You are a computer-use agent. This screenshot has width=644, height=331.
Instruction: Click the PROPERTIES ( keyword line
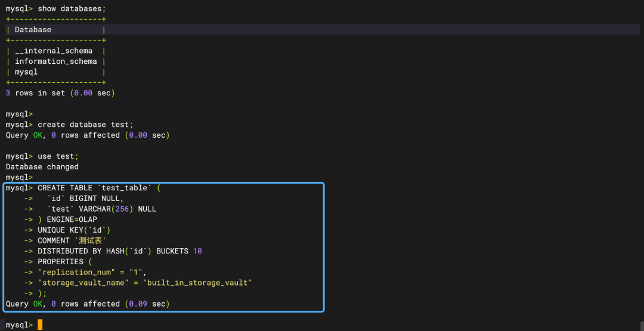click(64, 262)
